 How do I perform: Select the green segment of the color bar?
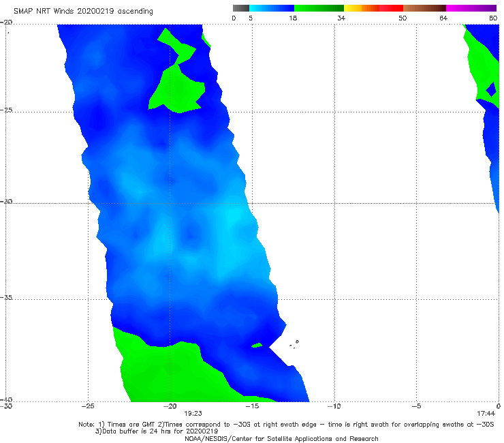[x=319, y=8]
